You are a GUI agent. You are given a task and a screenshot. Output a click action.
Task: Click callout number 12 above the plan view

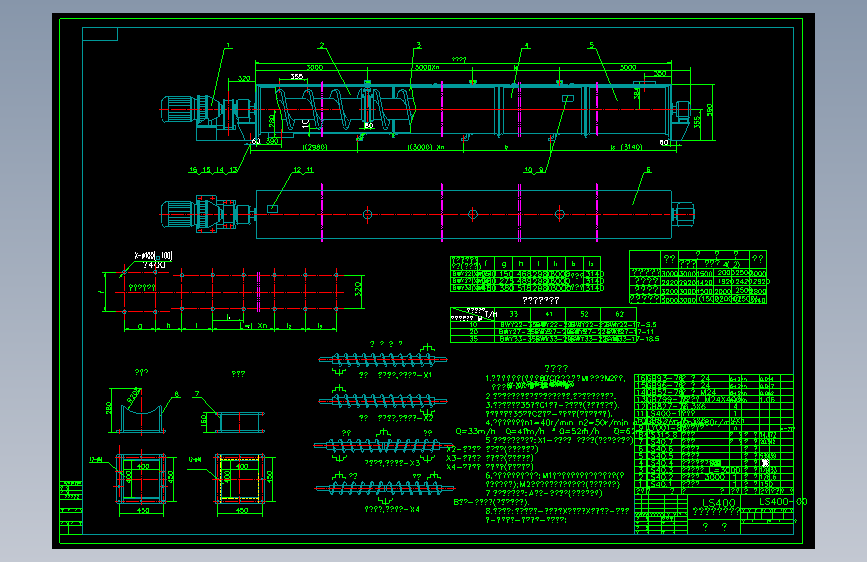coord(297,170)
